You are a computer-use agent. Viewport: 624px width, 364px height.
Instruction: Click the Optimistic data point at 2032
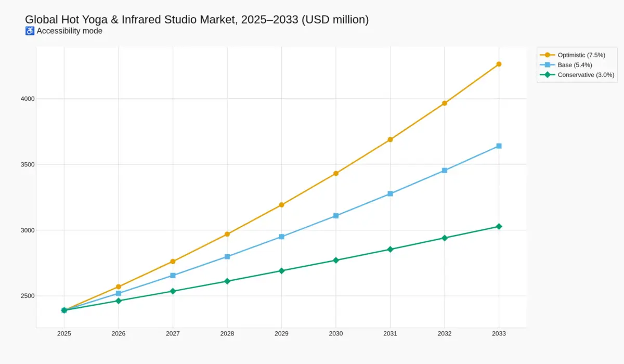pos(445,103)
